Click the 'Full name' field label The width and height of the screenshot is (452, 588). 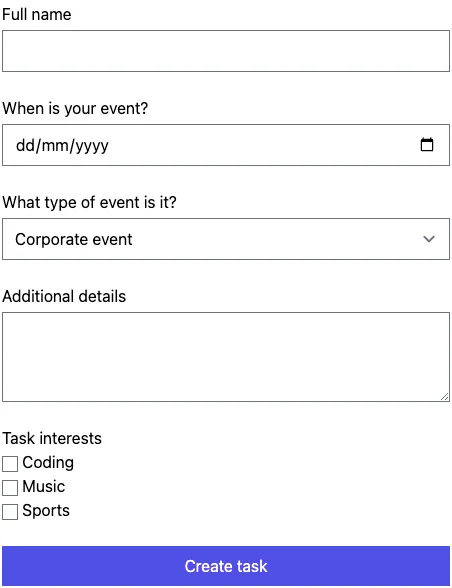click(37, 15)
